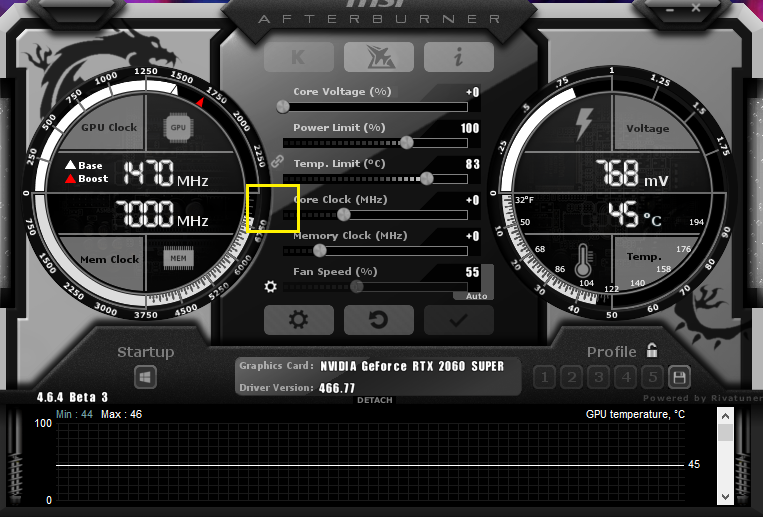Select profile slot 3
Viewport: 763px width, 517px height.
pyautogui.click(x=599, y=377)
